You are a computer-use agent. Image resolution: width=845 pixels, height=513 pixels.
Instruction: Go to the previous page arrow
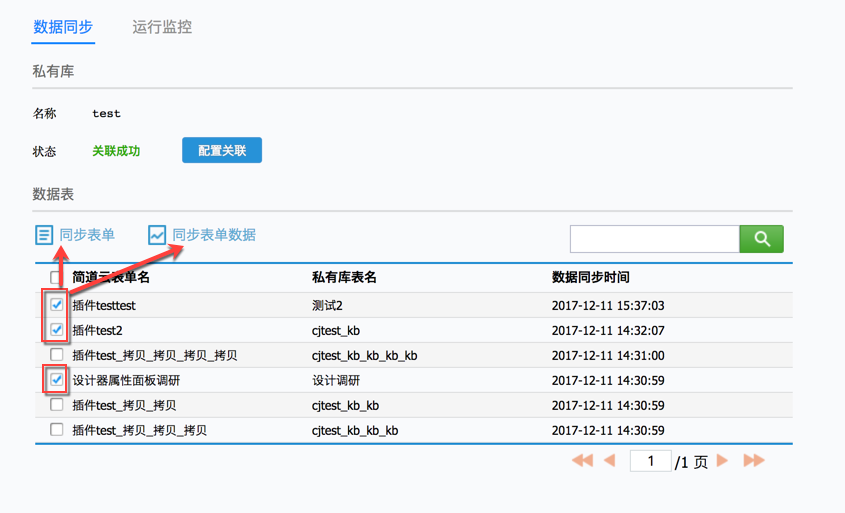[x=609, y=461]
